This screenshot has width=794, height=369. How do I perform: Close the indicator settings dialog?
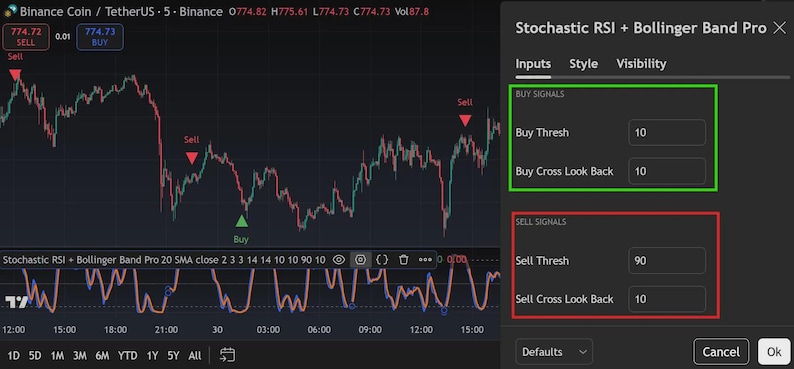click(779, 28)
